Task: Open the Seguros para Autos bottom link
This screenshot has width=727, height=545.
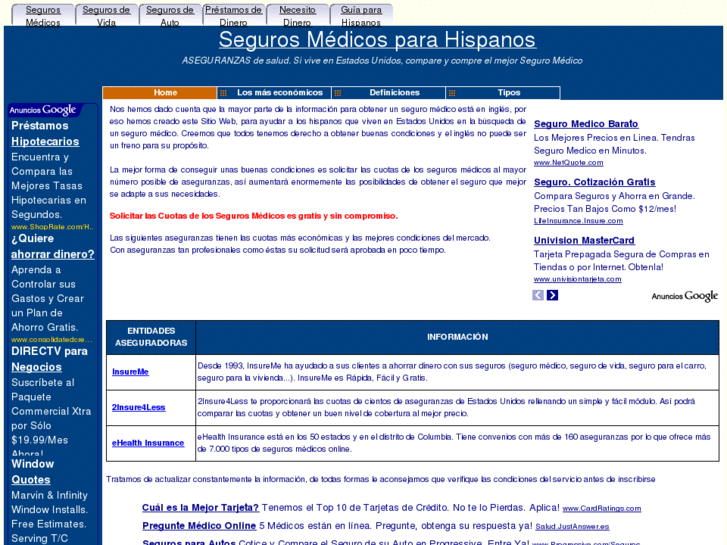Action: pyautogui.click(x=189, y=542)
